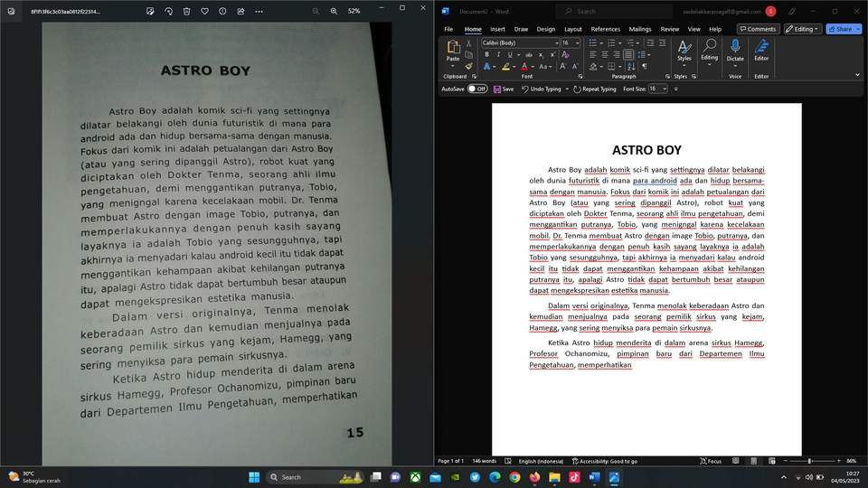This screenshot has height=488, width=868.
Task: Switch to the Layout tab
Action: point(573,29)
